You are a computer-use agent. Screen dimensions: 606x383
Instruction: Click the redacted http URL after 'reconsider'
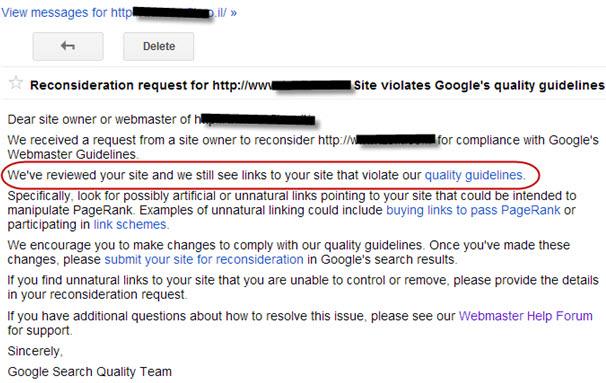(x=377, y=140)
